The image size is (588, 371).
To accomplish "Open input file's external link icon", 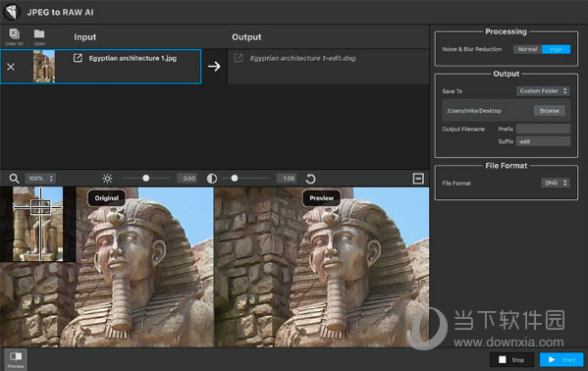I will tap(78, 58).
